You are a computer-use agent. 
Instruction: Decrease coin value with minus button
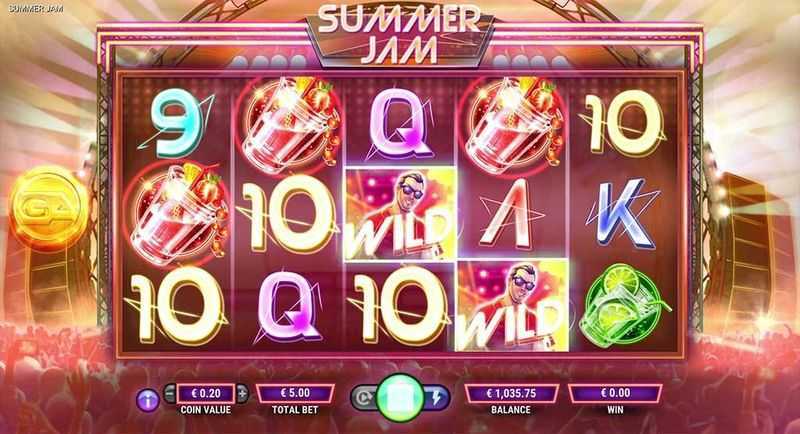(170, 394)
